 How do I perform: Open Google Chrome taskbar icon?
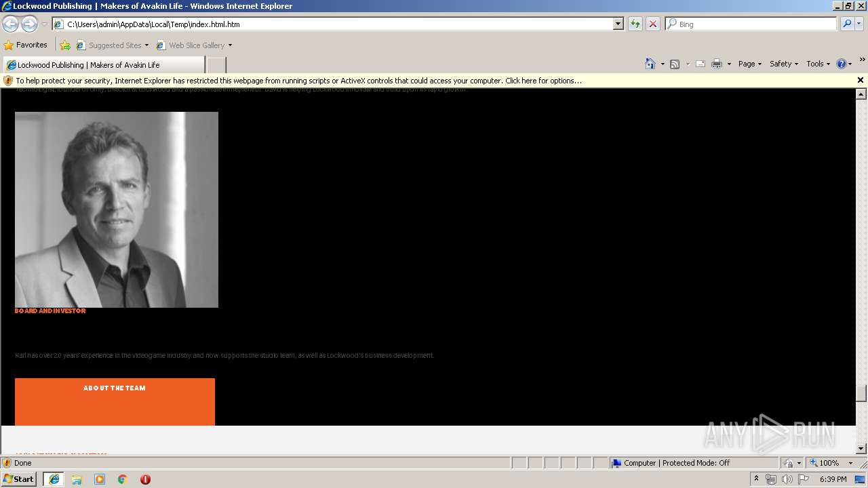point(123,479)
